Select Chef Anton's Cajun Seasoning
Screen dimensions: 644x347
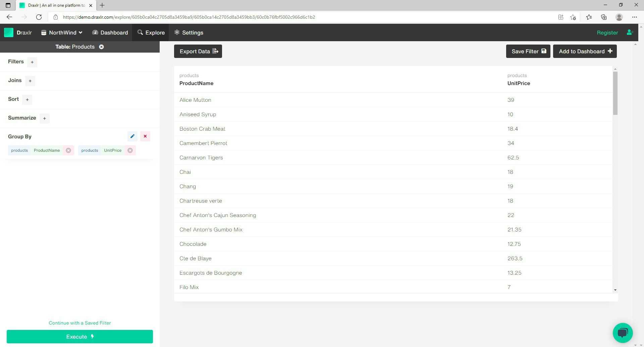click(x=218, y=215)
